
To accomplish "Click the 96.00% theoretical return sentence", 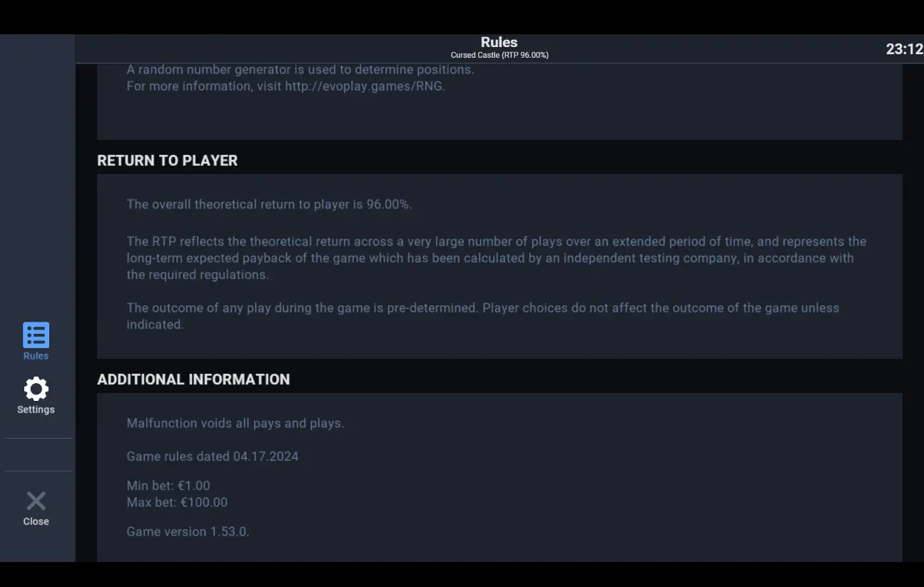I will pyautogui.click(x=270, y=205).
